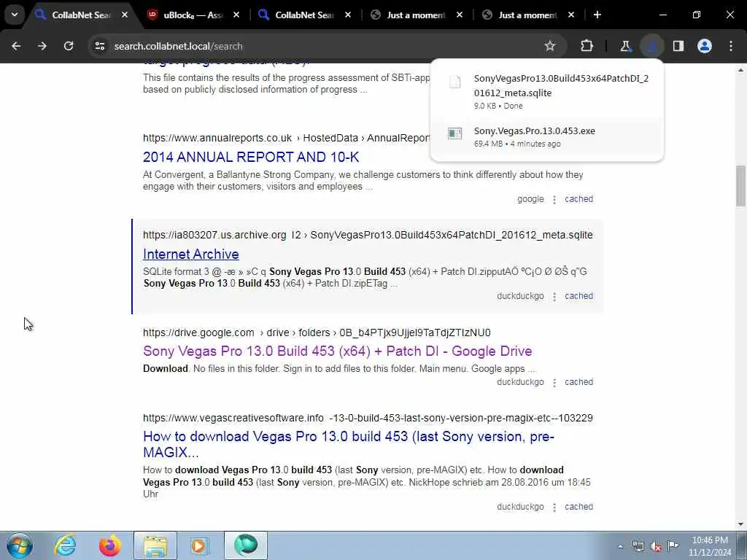This screenshot has width=747, height=560.
Task: Open How to download Vegas Pro result
Action: pyautogui.click(x=348, y=444)
